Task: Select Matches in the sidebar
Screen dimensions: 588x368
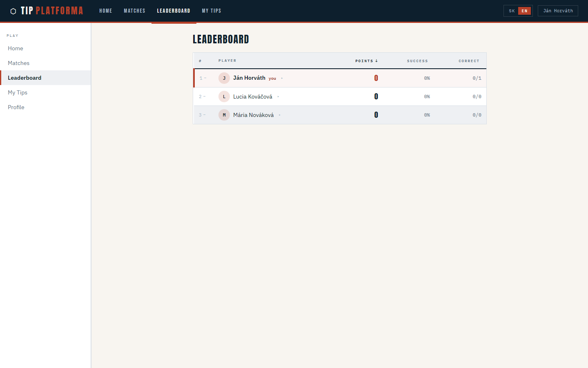Action: pos(19,63)
